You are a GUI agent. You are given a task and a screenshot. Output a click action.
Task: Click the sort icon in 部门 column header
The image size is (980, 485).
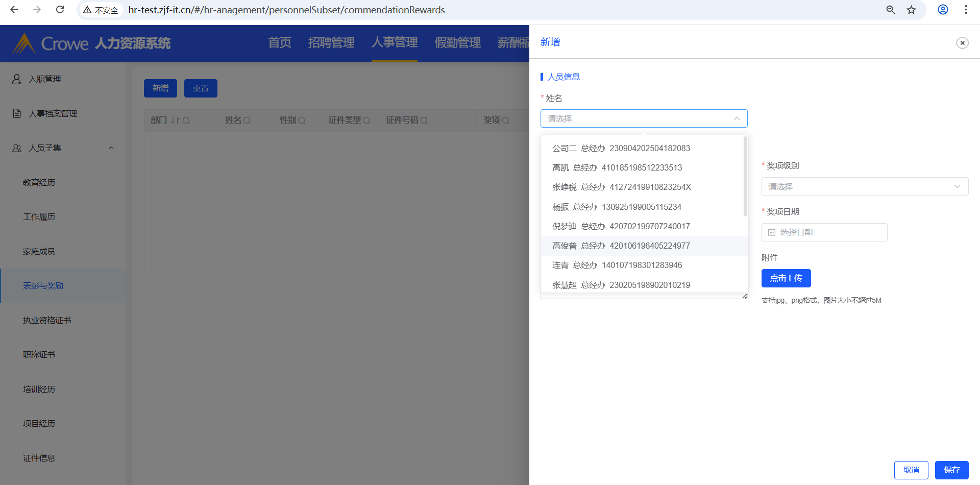(x=175, y=120)
